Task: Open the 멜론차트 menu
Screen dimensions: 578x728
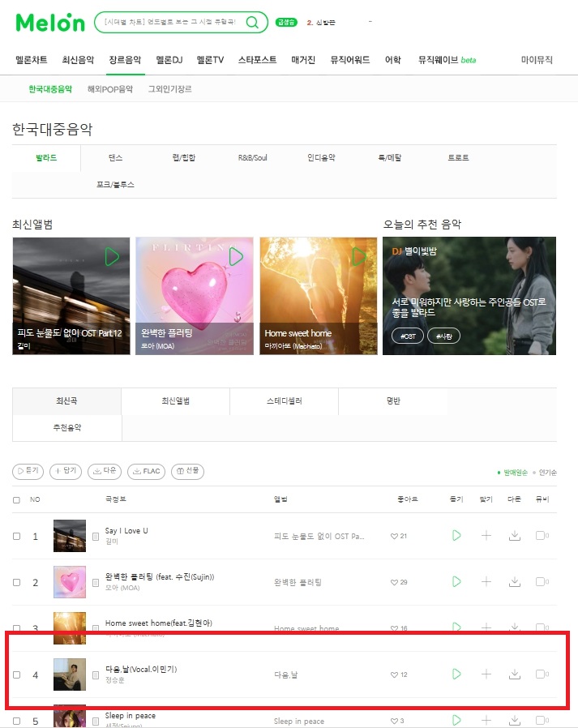Action: pos(31,60)
